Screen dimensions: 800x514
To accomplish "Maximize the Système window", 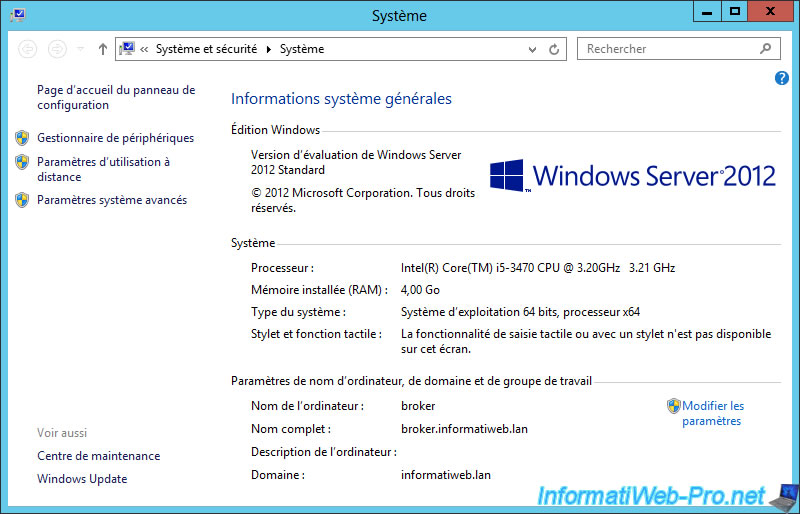I will [735, 12].
